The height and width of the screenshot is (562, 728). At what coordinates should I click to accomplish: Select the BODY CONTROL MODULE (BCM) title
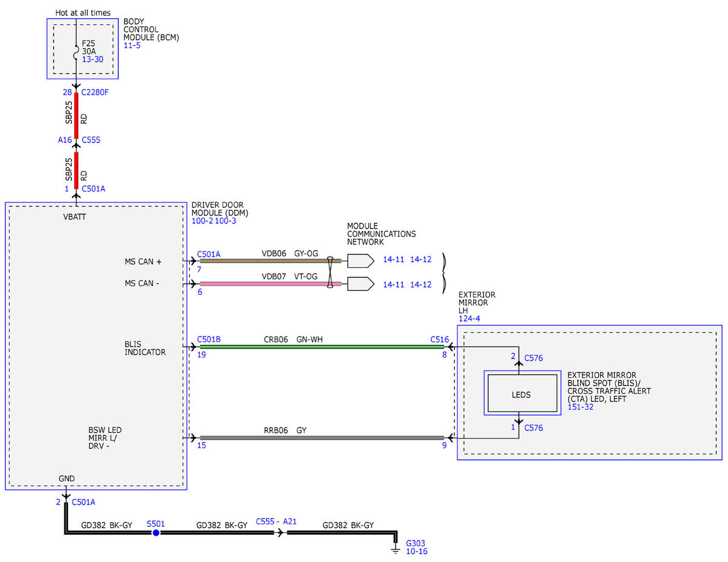[x=151, y=29]
